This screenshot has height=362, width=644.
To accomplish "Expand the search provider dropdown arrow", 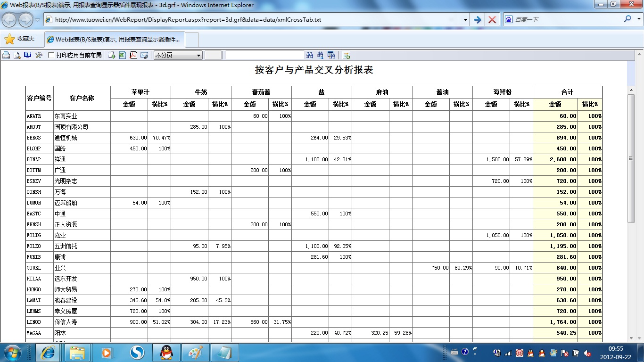I will (x=638, y=20).
